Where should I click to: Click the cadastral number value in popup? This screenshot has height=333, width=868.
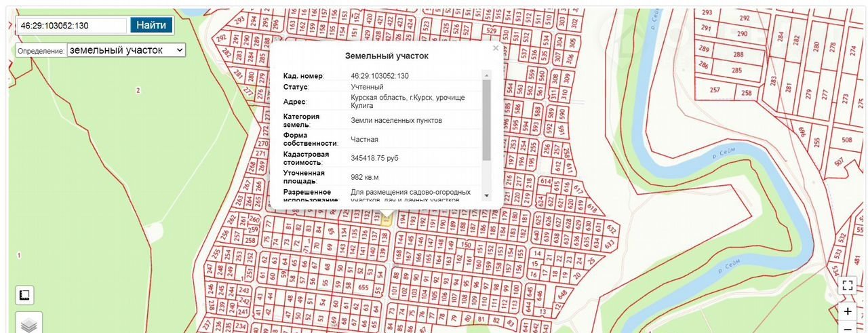pyautogui.click(x=379, y=75)
